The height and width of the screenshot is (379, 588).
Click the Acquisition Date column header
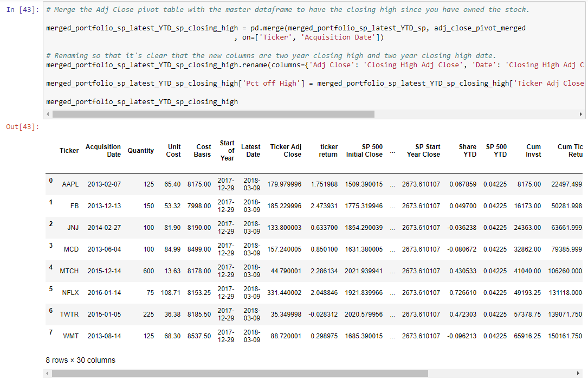pyautogui.click(x=103, y=151)
